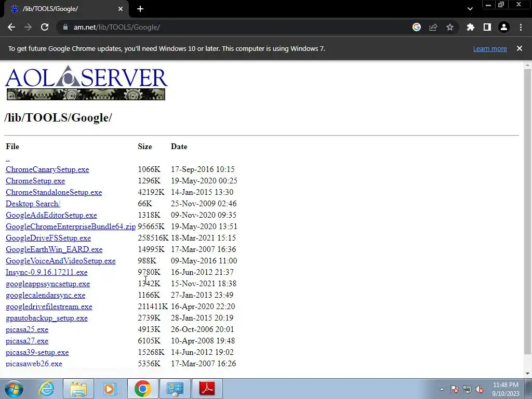Select the /lib/TOOLS/Google/ browser tab
The width and height of the screenshot is (532, 399).
click(66, 9)
